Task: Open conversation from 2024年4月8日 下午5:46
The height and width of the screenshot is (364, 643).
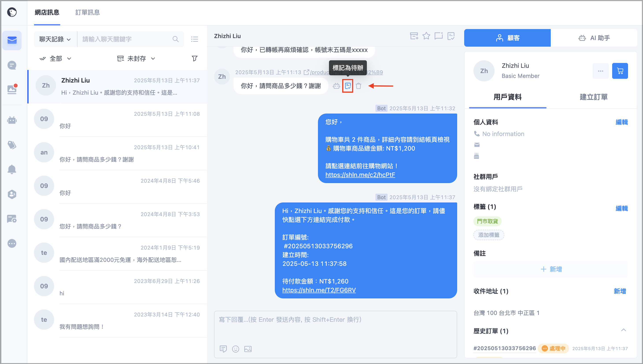Action: 118,187
